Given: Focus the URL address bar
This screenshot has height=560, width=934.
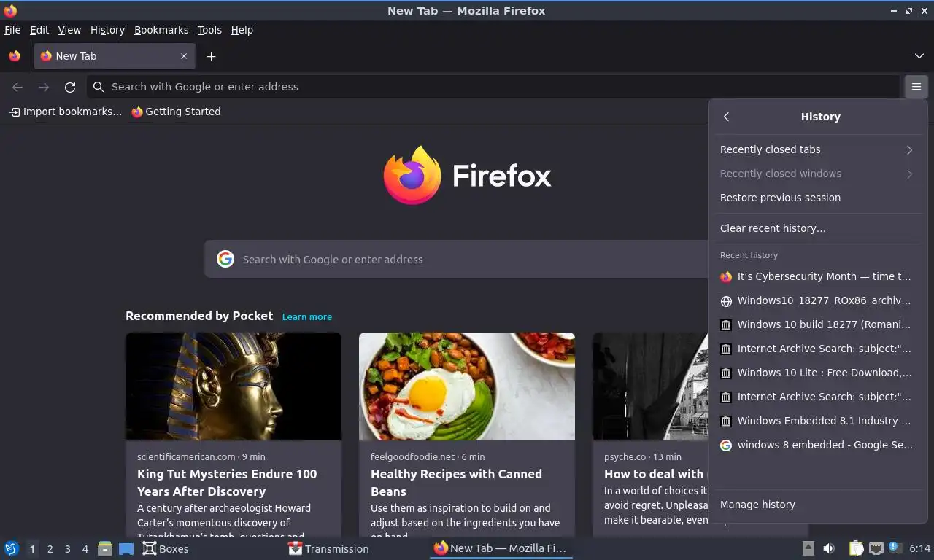Looking at the screenshot, I should coord(493,87).
